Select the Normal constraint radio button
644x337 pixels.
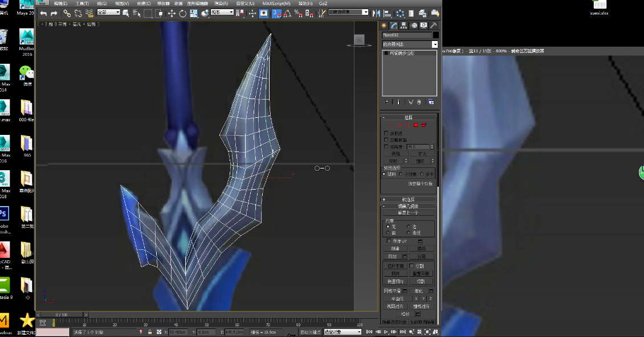tap(408, 233)
